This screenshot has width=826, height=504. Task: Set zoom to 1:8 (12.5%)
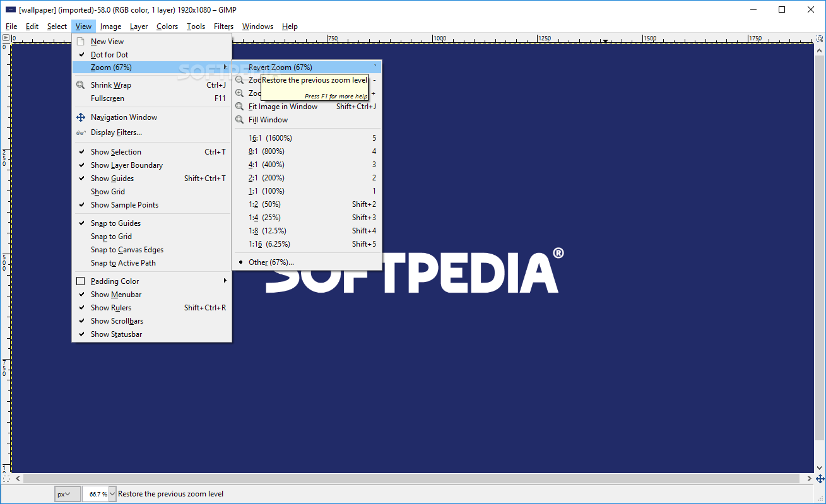307,231
